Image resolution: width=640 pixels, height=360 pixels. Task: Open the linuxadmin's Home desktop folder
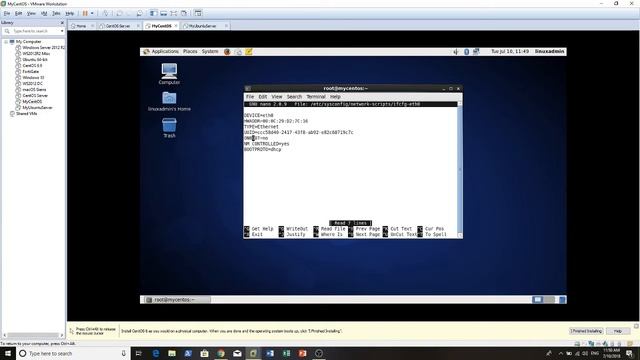(x=169, y=101)
